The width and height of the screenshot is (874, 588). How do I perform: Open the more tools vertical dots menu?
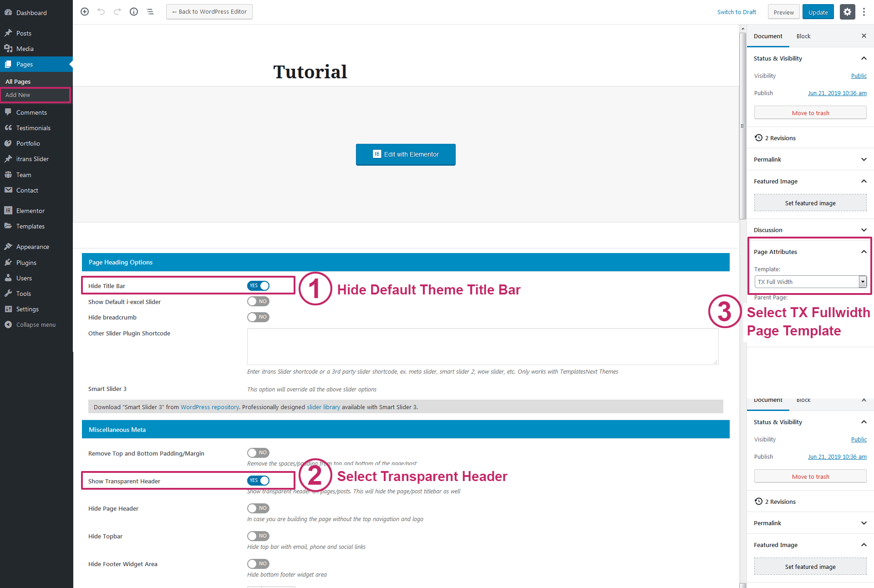(x=864, y=12)
